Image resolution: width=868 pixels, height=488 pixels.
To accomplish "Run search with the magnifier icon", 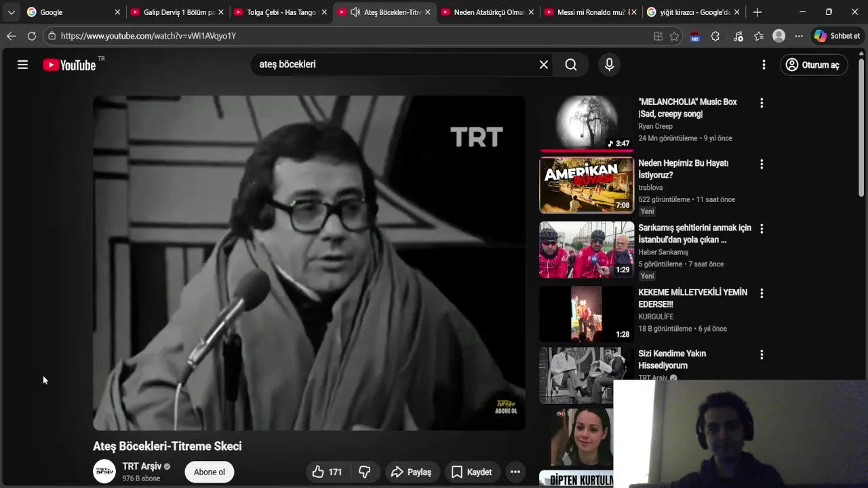I will (x=571, y=64).
